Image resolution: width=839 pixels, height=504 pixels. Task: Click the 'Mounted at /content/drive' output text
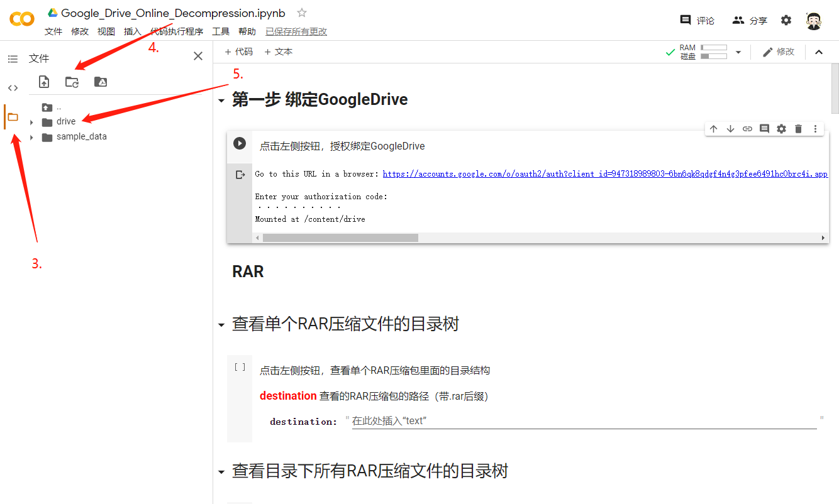pyautogui.click(x=310, y=219)
